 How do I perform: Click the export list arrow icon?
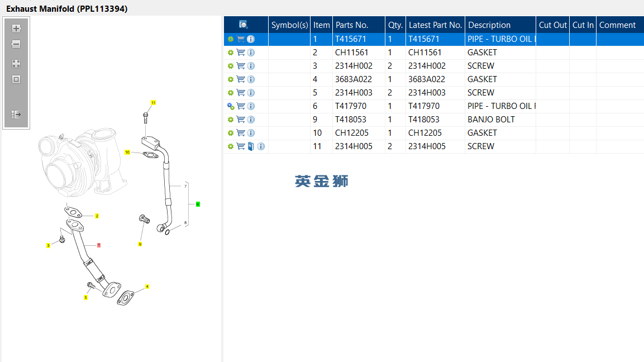coord(16,115)
